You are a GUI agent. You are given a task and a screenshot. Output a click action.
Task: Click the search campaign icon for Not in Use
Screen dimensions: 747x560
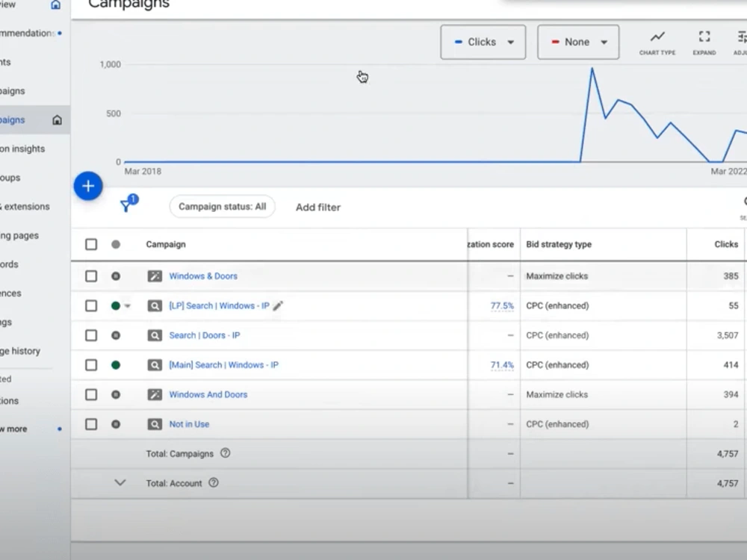(155, 424)
